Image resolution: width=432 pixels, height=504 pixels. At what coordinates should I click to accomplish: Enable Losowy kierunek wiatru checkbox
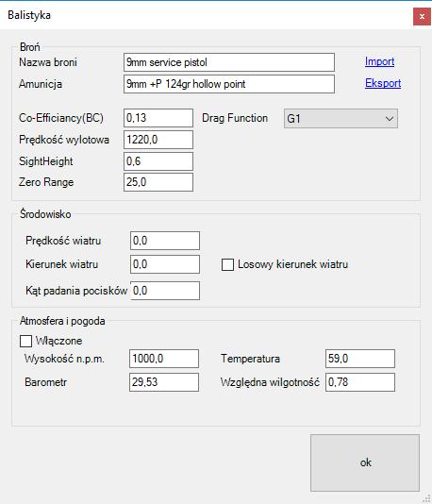(x=227, y=265)
